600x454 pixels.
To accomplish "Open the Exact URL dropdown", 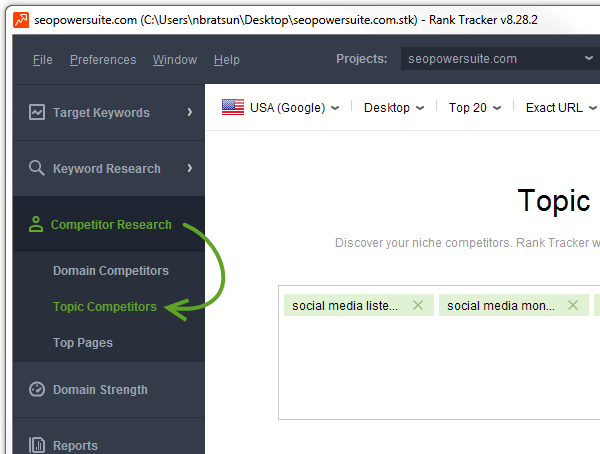I will (x=561, y=108).
